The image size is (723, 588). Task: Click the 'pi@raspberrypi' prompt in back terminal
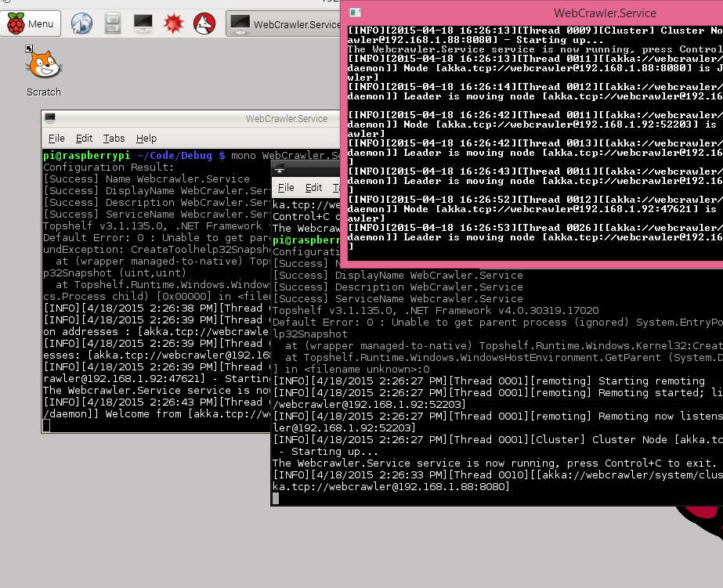(86, 155)
